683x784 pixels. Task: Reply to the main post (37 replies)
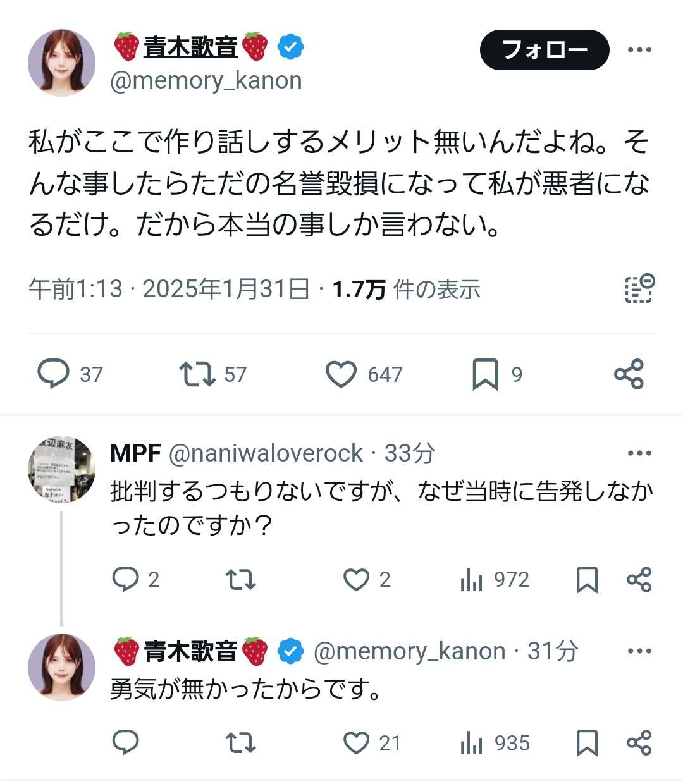(54, 374)
